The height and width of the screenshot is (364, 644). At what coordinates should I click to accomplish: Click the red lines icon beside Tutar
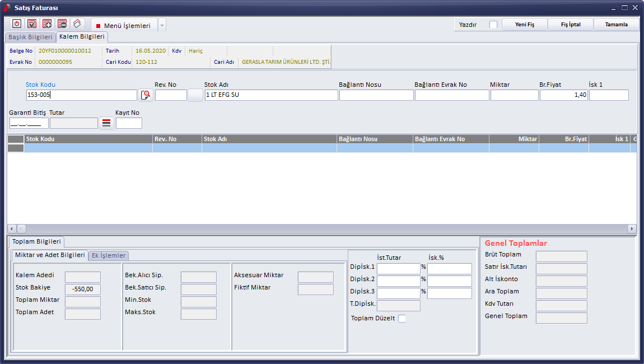pyautogui.click(x=106, y=123)
